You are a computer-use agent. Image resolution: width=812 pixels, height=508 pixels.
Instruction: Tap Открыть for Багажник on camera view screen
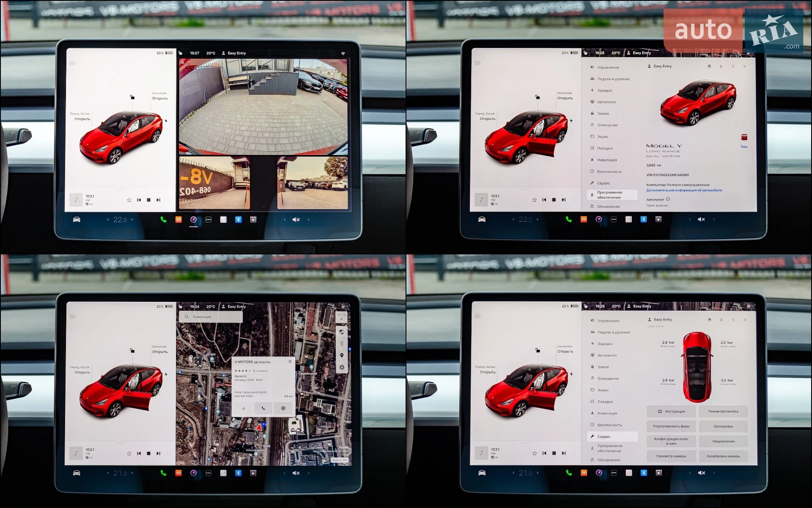(x=160, y=98)
